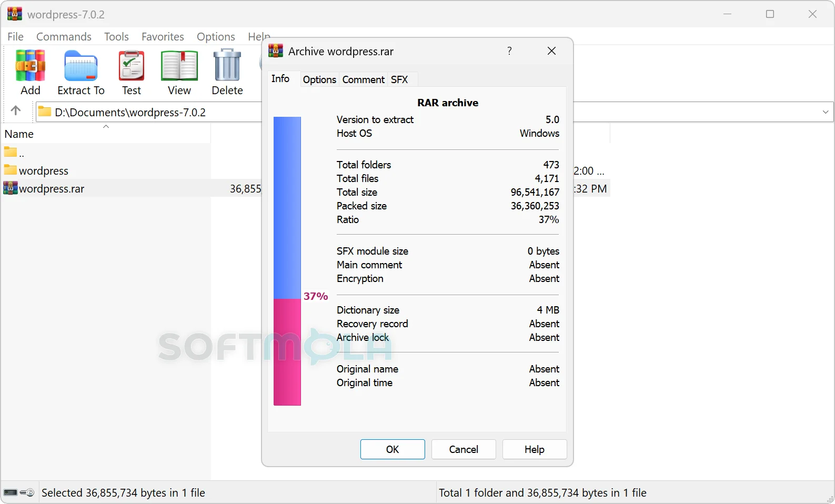Click the 37% ratio label beside bar
This screenshot has height=504, width=835.
coord(316,296)
